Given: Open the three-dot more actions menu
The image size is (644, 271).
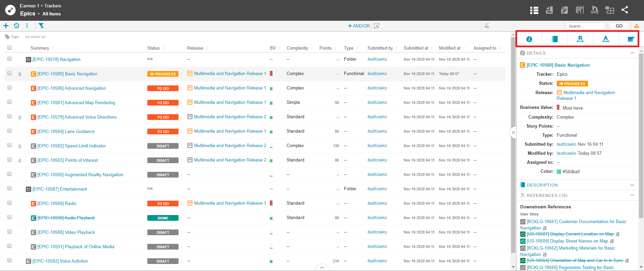Looking at the screenshot, I should pyautogui.click(x=27, y=26).
